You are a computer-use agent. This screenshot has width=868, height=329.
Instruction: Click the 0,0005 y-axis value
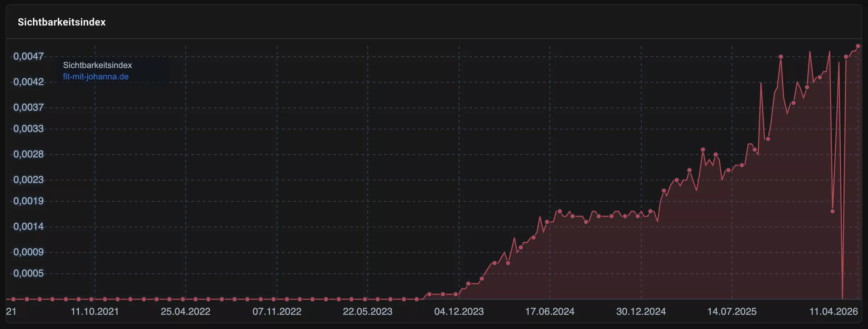click(28, 273)
